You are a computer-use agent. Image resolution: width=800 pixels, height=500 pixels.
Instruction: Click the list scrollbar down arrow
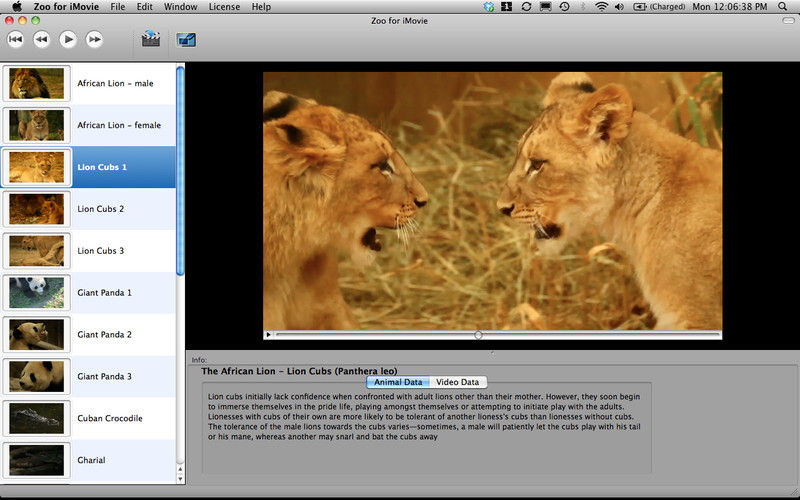tap(180, 479)
